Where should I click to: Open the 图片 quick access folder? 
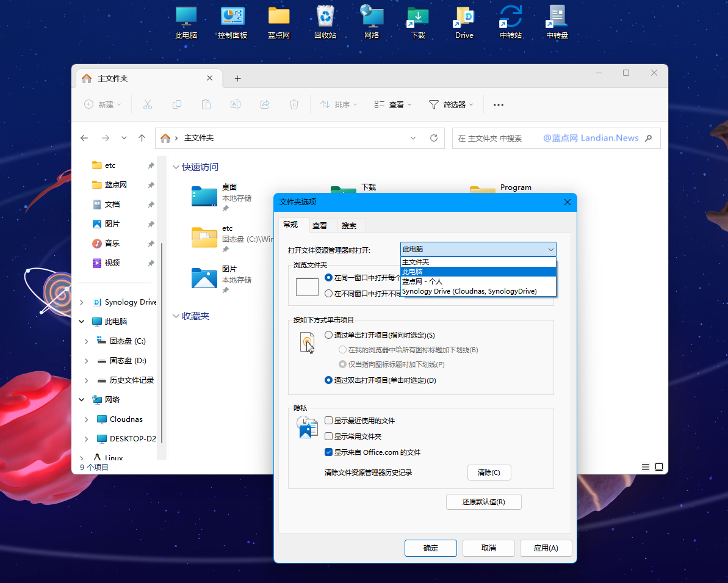pos(222,279)
